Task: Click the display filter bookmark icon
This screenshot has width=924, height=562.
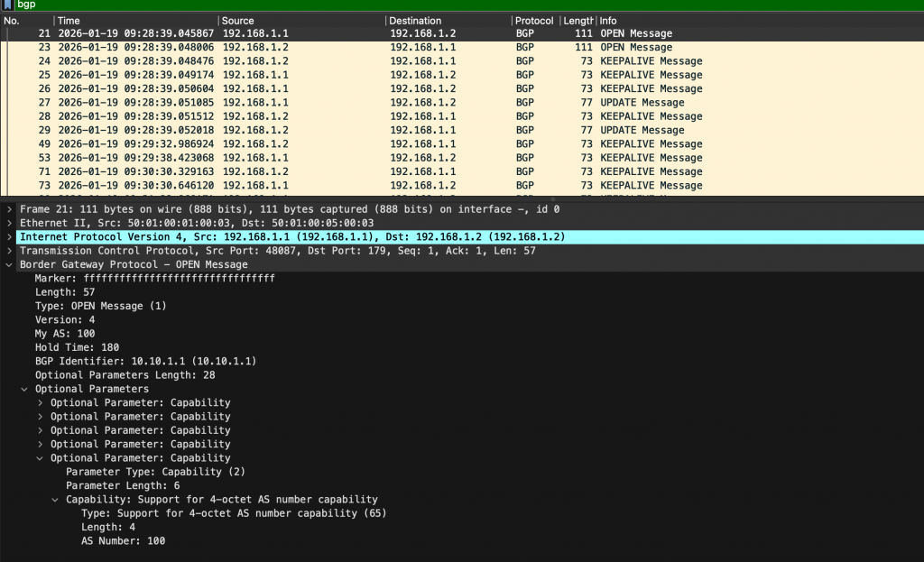Action: (7, 5)
